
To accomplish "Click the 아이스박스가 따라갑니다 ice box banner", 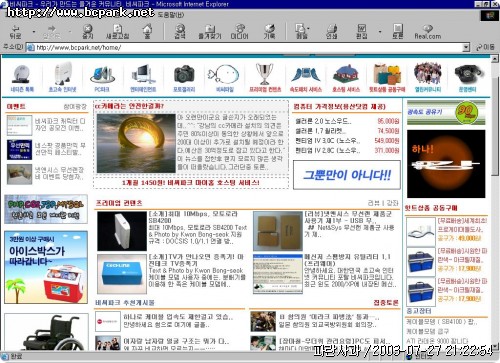I will (x=46, y=267).
